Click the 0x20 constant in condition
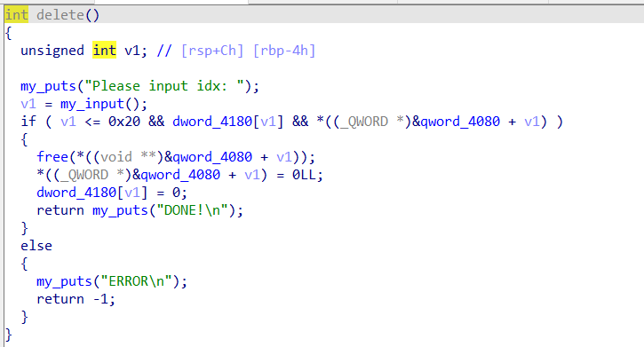Viewport: 644px width, 347px height. [124, 122]
